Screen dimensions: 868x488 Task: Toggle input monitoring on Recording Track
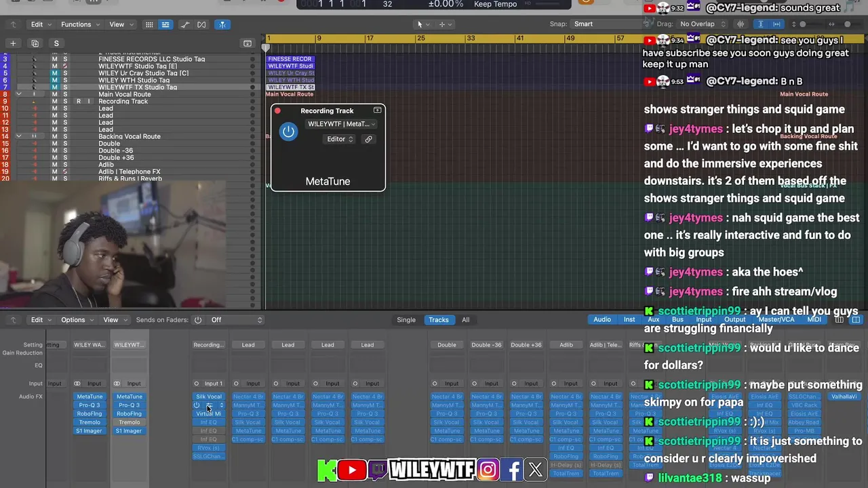(88, 102)
